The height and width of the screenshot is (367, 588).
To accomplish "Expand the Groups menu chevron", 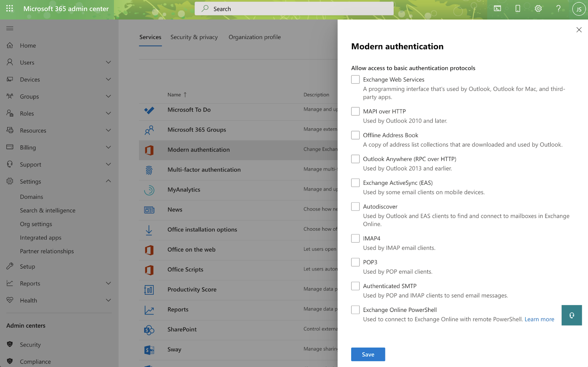I will 108,96.
